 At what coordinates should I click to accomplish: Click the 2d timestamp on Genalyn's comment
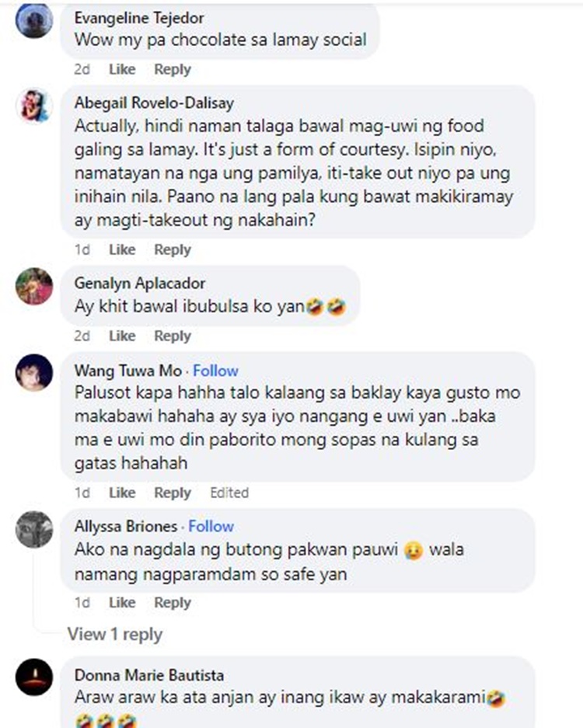82,336
